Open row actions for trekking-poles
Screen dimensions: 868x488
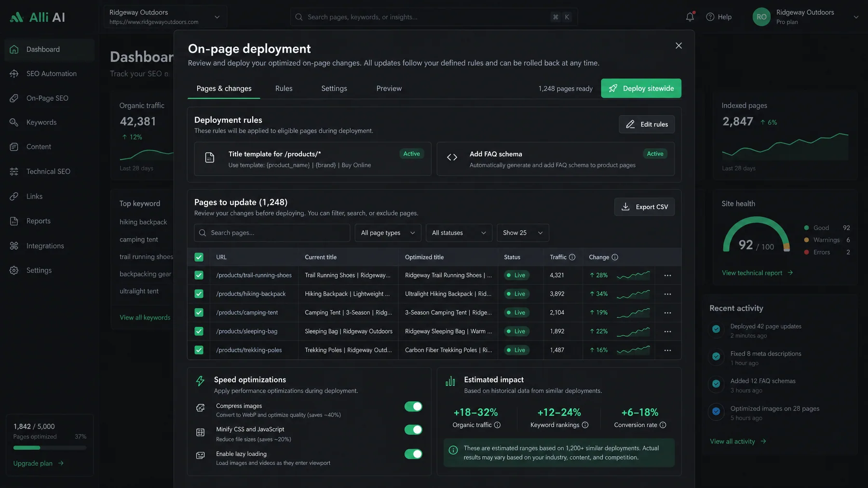667,351
